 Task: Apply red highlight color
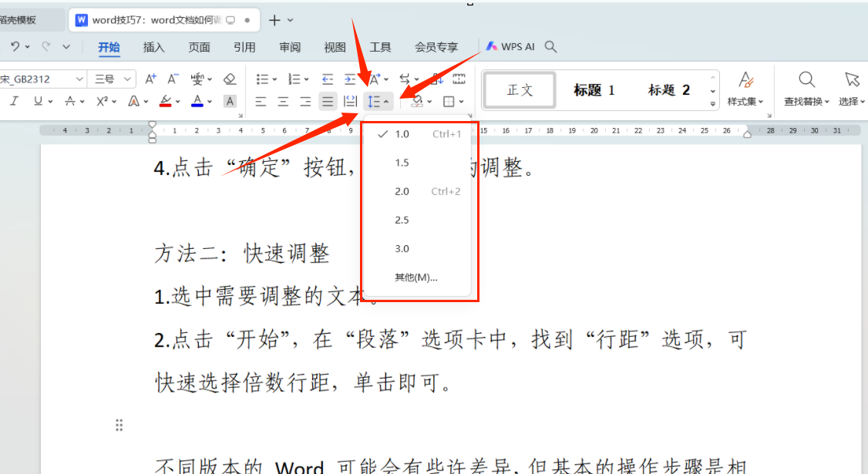click(x=165, y=101)
